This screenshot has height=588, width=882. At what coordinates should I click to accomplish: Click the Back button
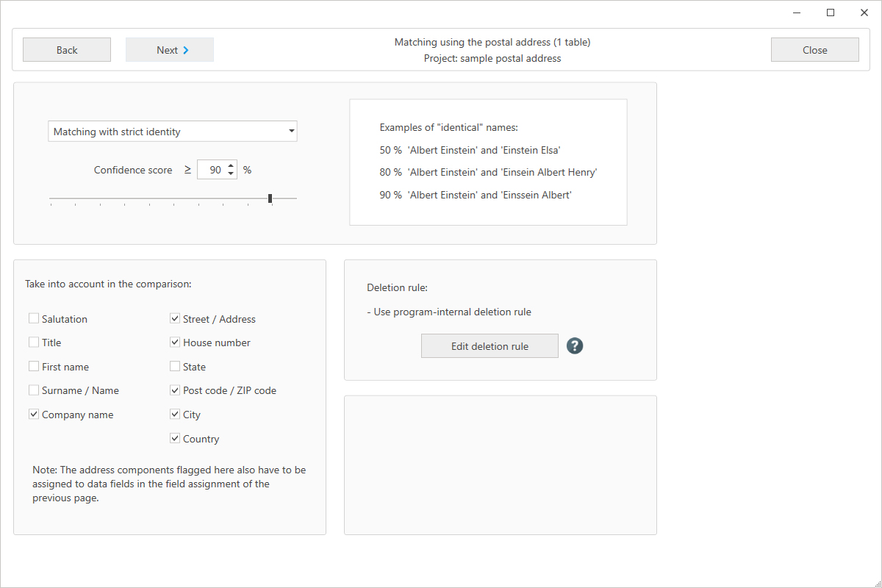click(x=66, y=49)
